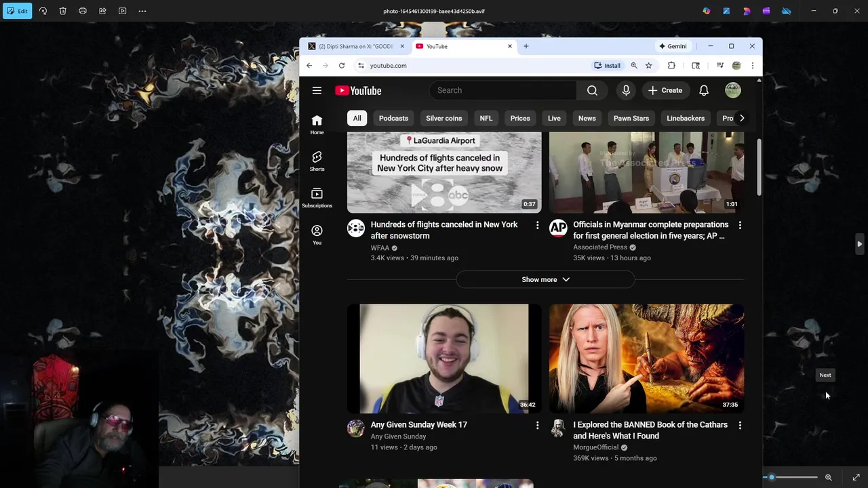
Task: Bookmark this page with star icon
Action: click(x=649, y=66)
